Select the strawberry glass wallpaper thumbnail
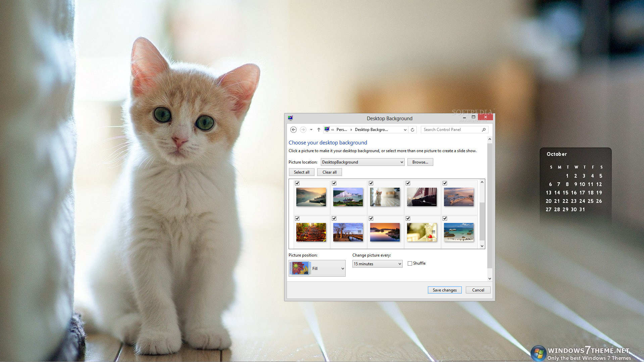The height and width of the screenshot is (362, 644). (422, 232)
